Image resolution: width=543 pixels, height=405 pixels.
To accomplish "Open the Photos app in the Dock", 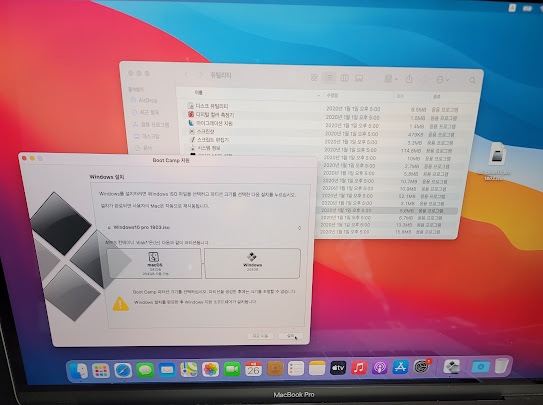I will pyautogui.click(x=211, y=369).
